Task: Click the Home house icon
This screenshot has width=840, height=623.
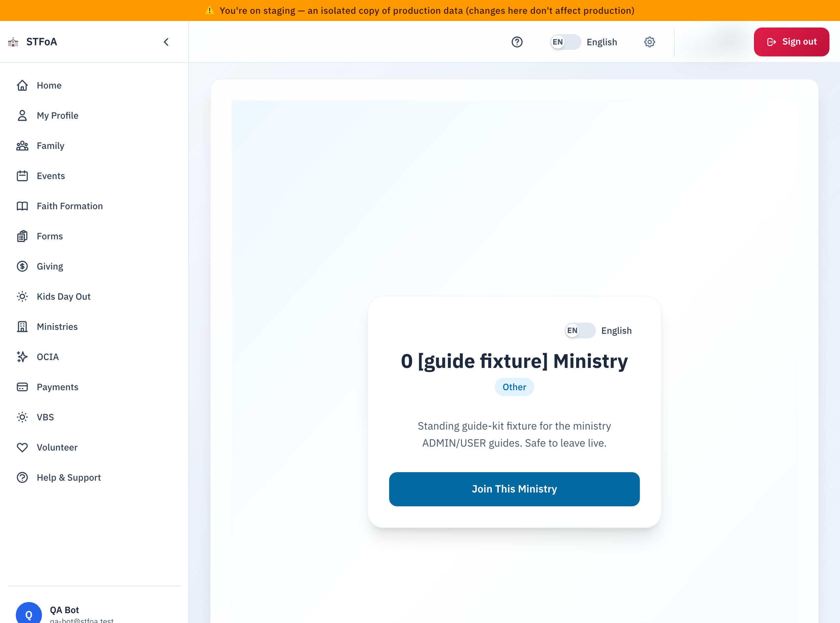Action: (x=22, y=86)
